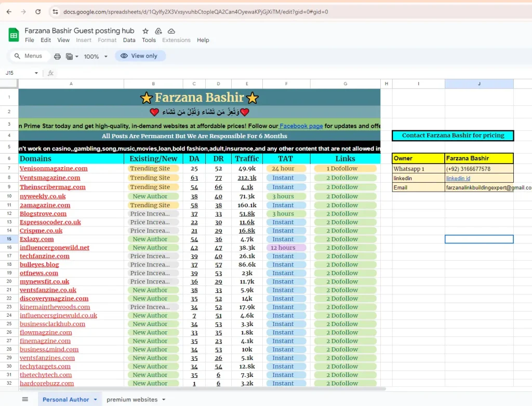Open site info icon in address bar
This screenshot has width=532, height=406.
[55, 12]
